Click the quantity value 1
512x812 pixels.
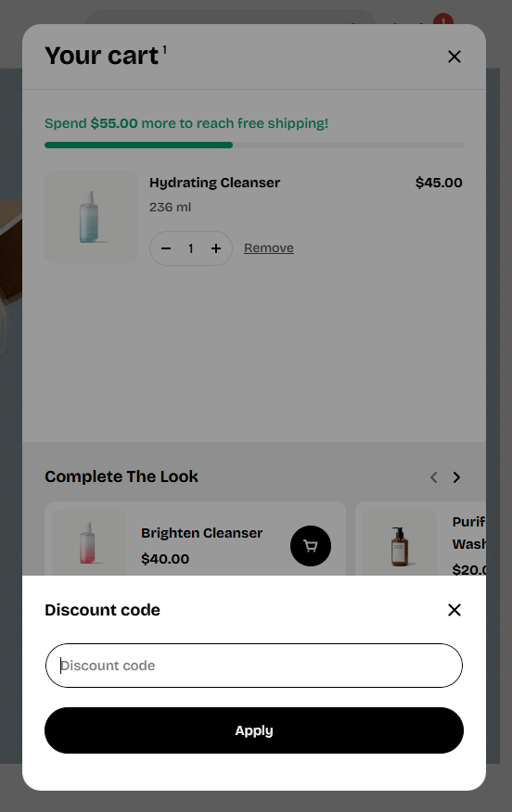(x=191, y=248)
